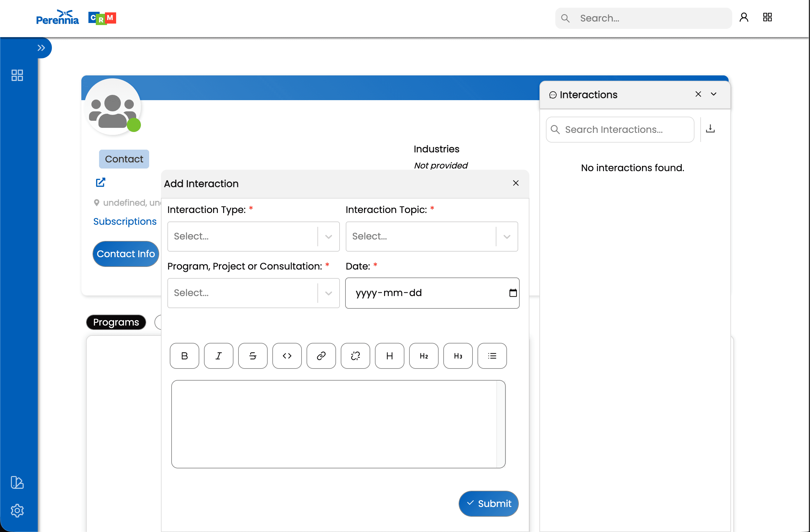Toggle bullet list formatting

(492, 356)
